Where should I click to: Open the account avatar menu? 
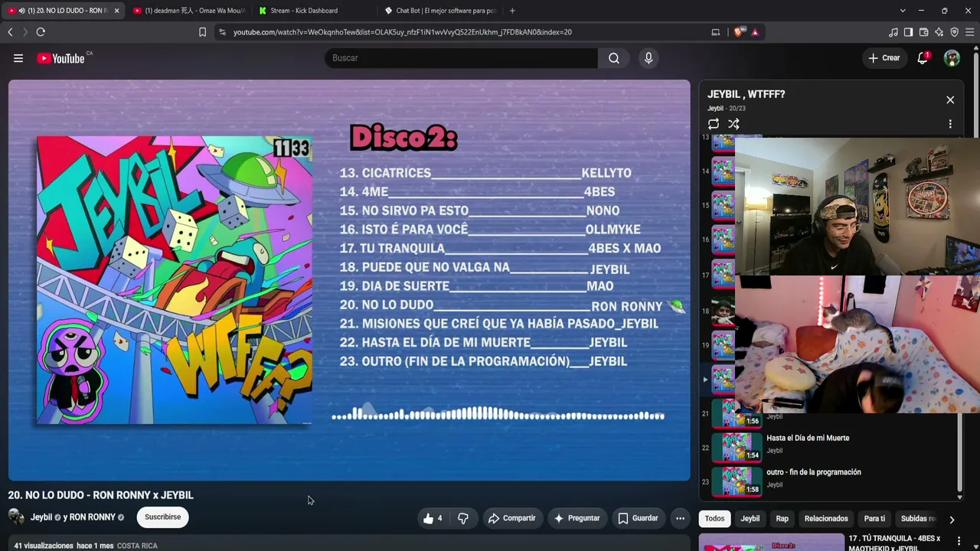point(952,58)
